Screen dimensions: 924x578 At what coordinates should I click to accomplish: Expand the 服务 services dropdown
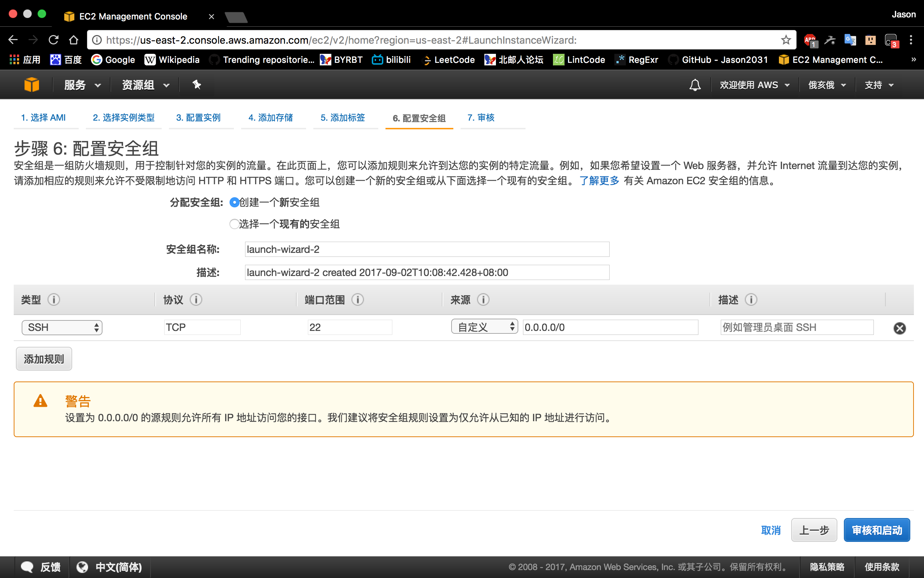(x=82, y=85)
